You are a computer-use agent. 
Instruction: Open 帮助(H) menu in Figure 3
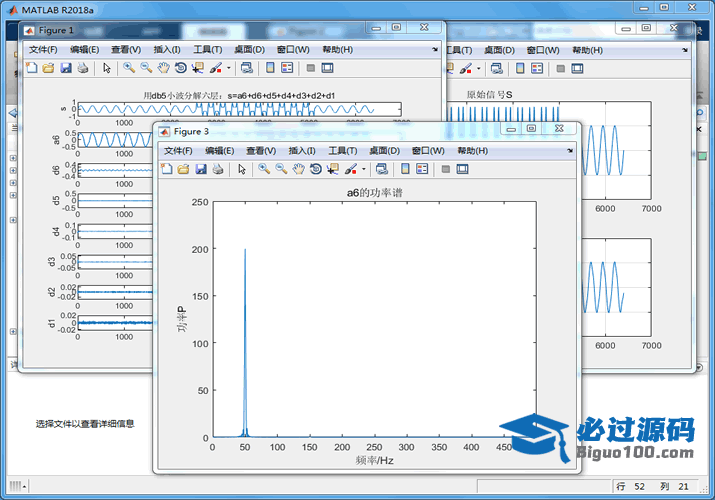pos(472,151)
